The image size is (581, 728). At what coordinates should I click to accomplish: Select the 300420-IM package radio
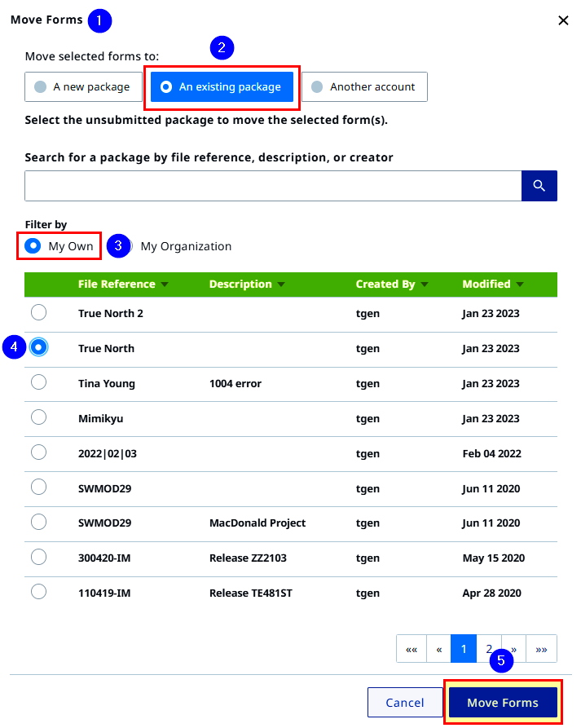[x=38, y=557]
